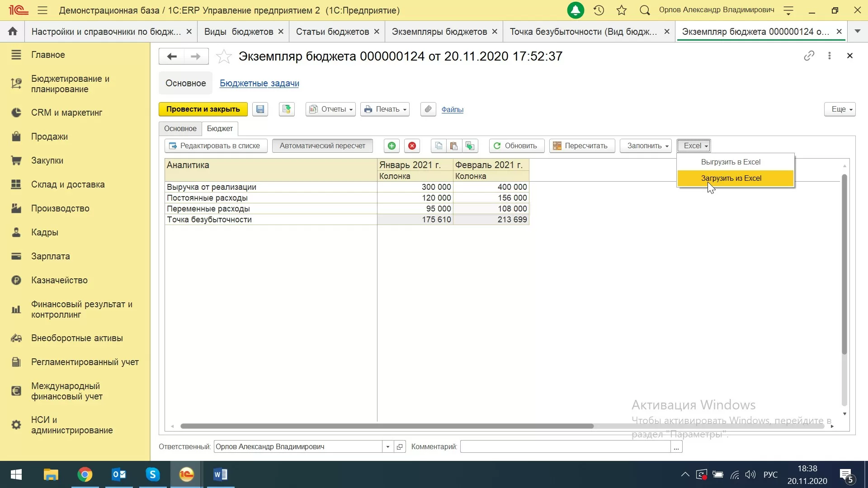This screenshot has height=488, width=868.
Task: Open the notifications bell icon
Action: (576, 10)
